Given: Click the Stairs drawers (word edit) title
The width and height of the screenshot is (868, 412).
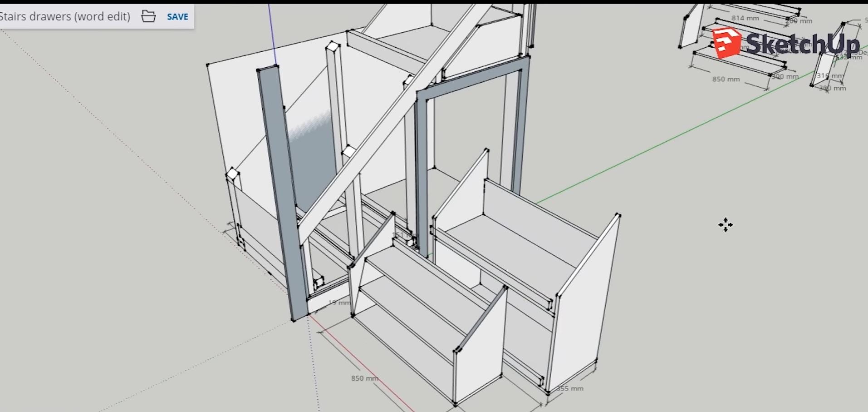Looking at the screenshot, I should [65, 16].
